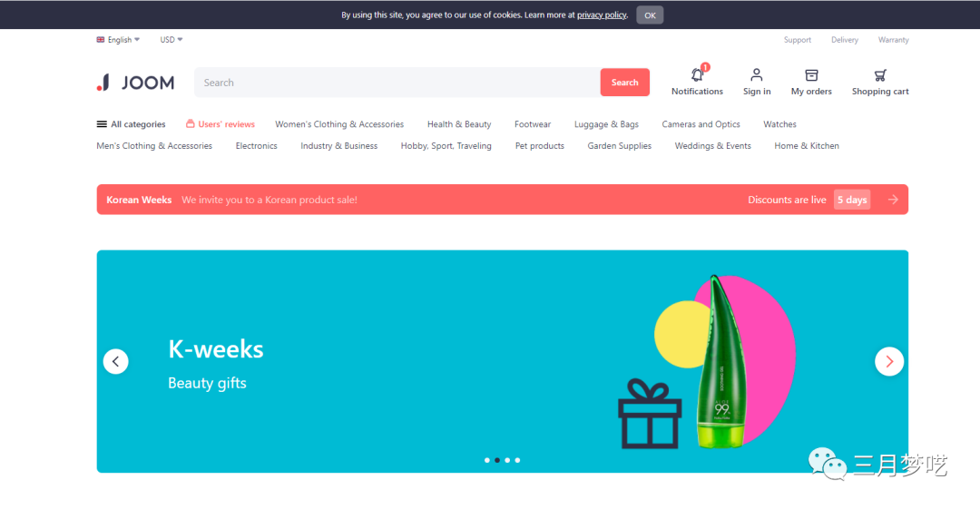980x509 pixels.
Task: Open Women's Clothing & Accessories category
Action: click(339, 124)
